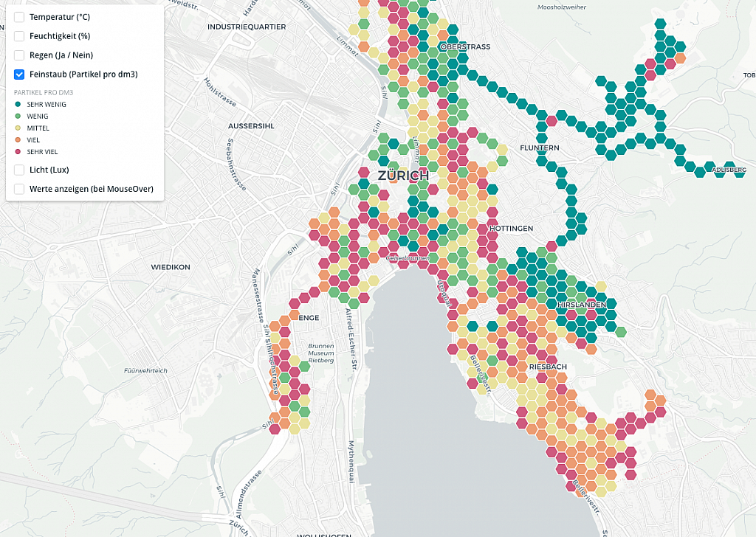Image resolution: width=756 pixels, height=537 pixels.
Task: Enable the Licht (Lux) layer
Action: 20,170
